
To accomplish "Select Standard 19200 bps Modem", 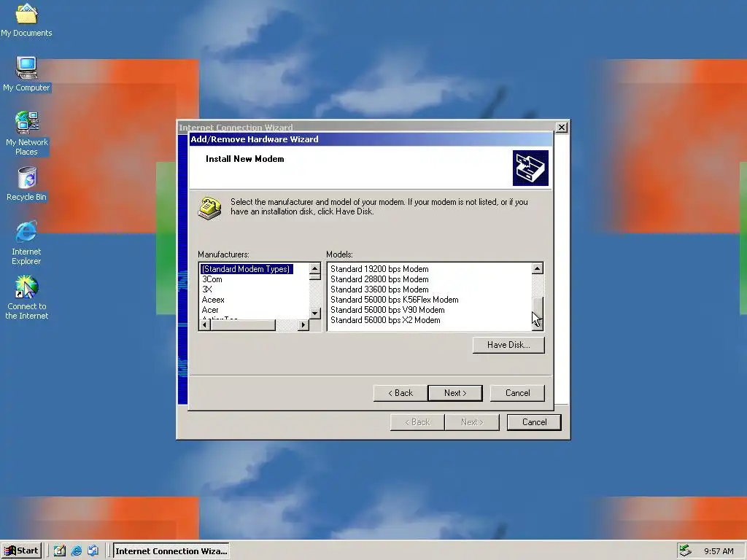I will [x=379, y=269].
